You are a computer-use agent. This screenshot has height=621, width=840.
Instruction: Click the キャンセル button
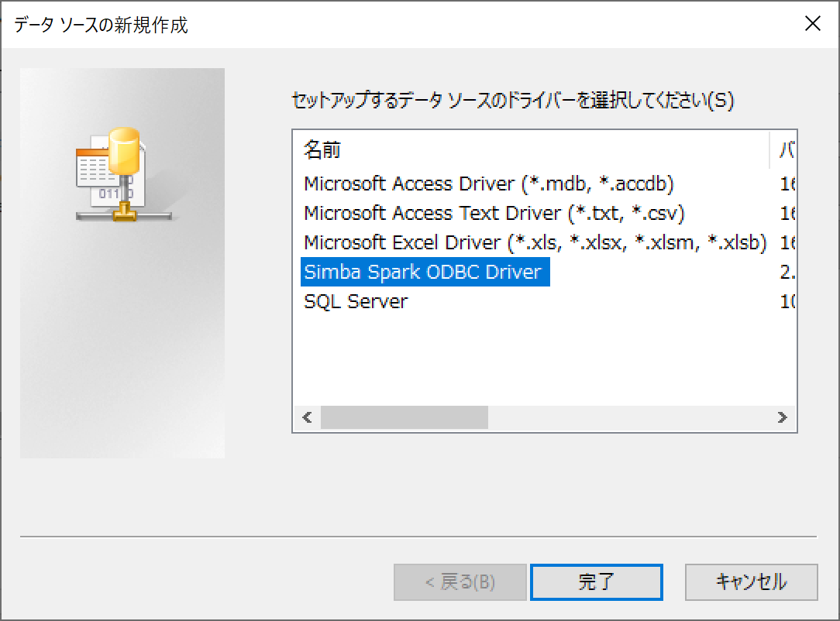750,582
